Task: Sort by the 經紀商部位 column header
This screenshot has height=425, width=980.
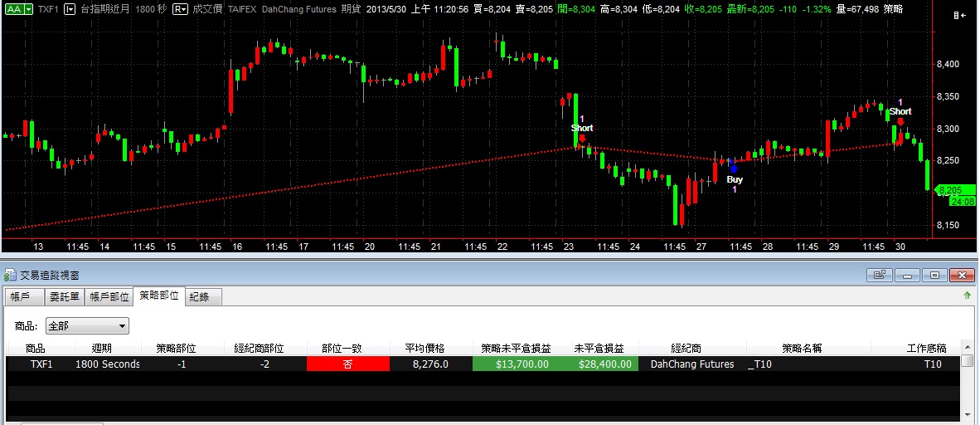Action: pos(259,349)
